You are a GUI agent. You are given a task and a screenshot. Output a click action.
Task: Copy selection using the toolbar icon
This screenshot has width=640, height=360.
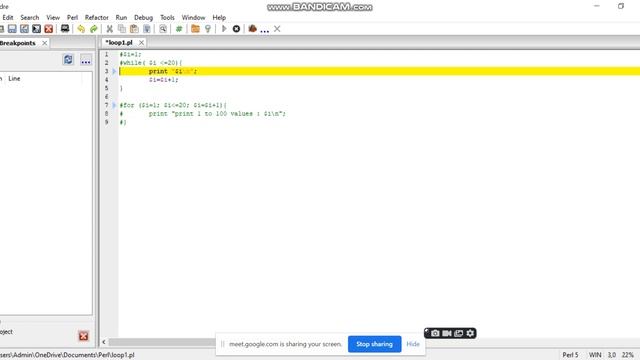[122, 29]
